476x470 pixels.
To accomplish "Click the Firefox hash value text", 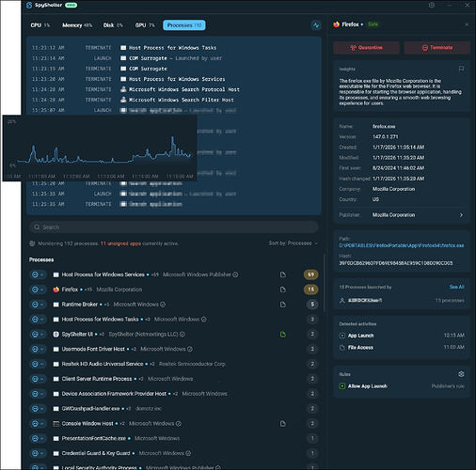I will (396, 263).
